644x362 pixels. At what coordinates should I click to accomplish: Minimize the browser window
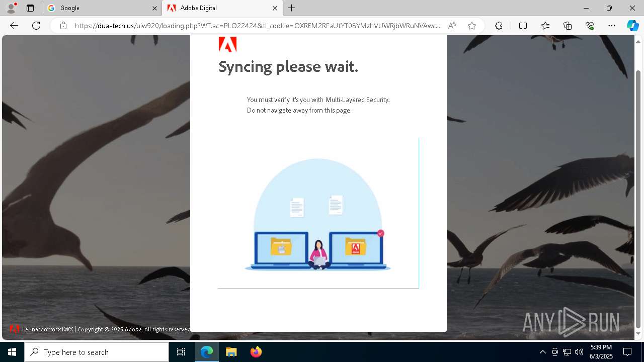586,8
